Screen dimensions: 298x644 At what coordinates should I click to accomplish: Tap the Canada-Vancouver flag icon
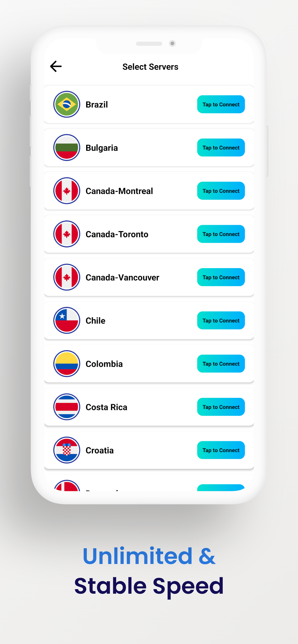pos(67,277)
